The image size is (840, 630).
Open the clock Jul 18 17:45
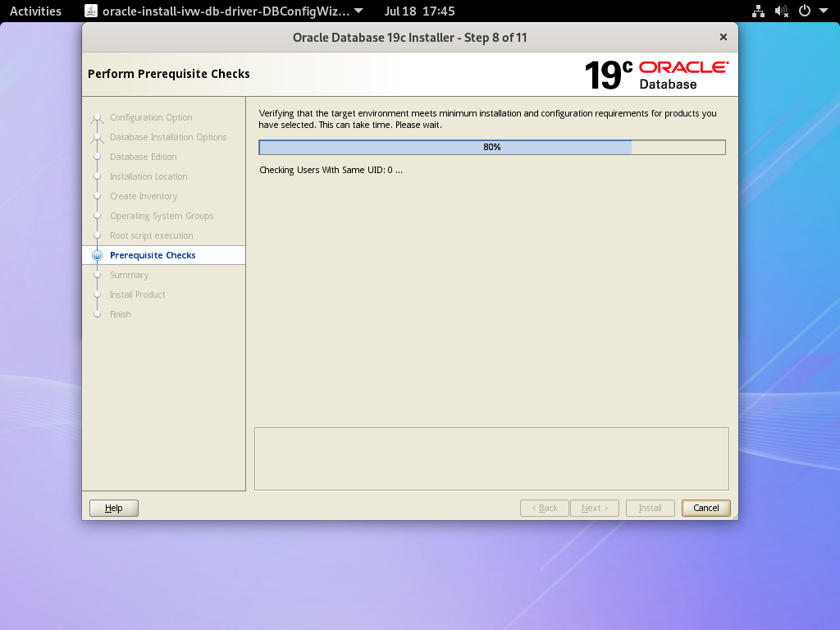419,11
